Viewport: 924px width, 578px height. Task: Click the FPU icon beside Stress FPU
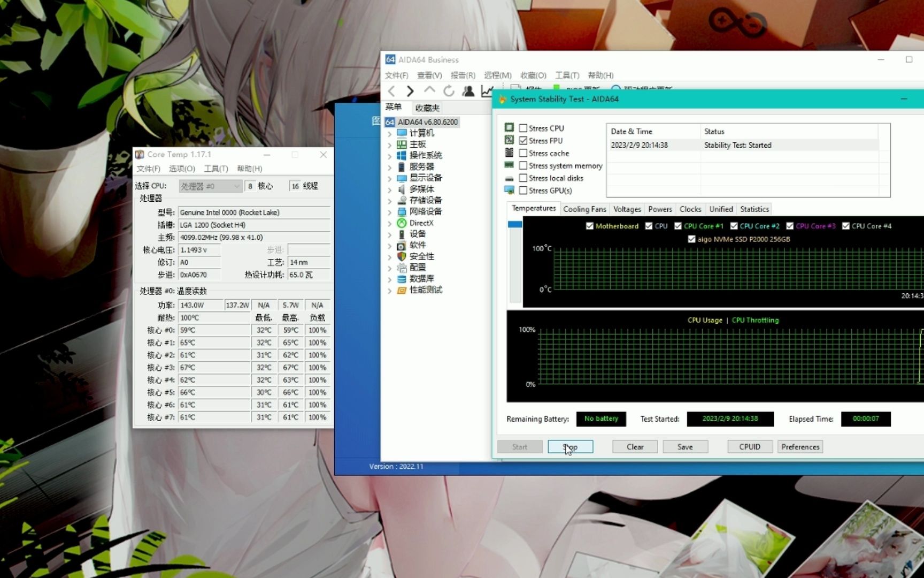tap(509, 140)
